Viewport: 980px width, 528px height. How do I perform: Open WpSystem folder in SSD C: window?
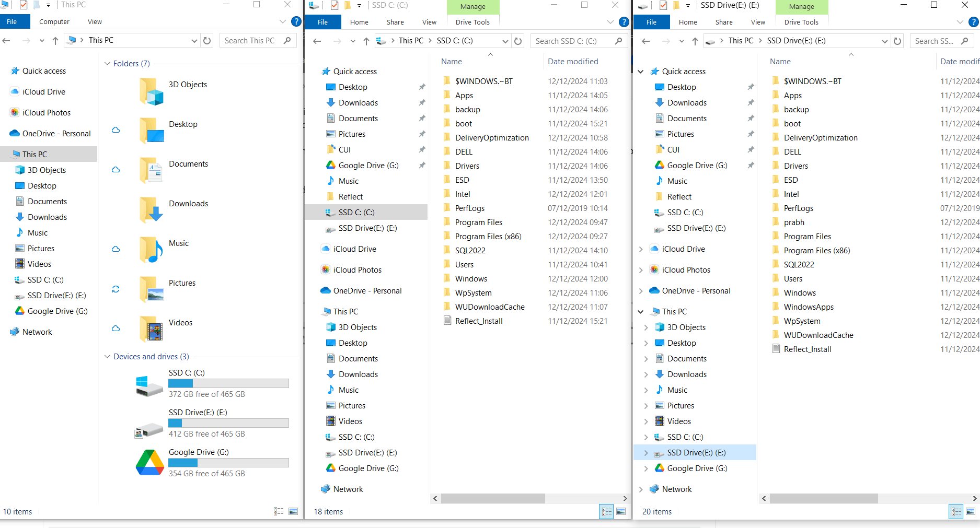coord(473,292)
